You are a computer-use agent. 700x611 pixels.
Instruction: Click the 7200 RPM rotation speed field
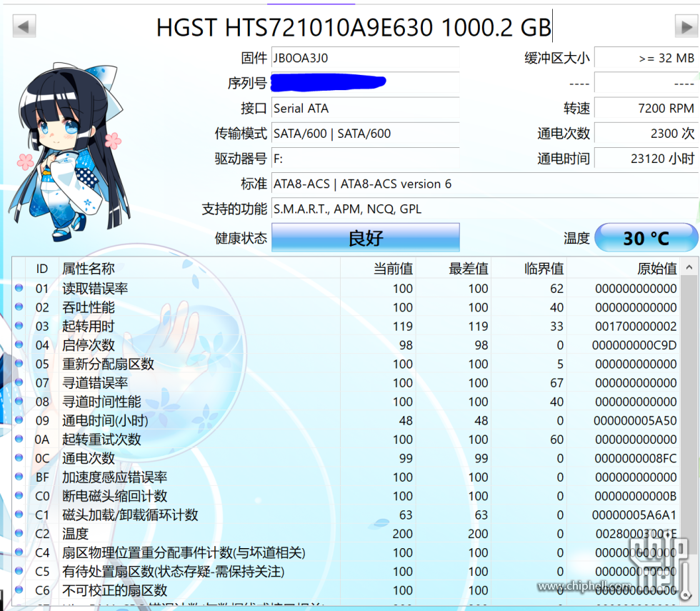646,108
